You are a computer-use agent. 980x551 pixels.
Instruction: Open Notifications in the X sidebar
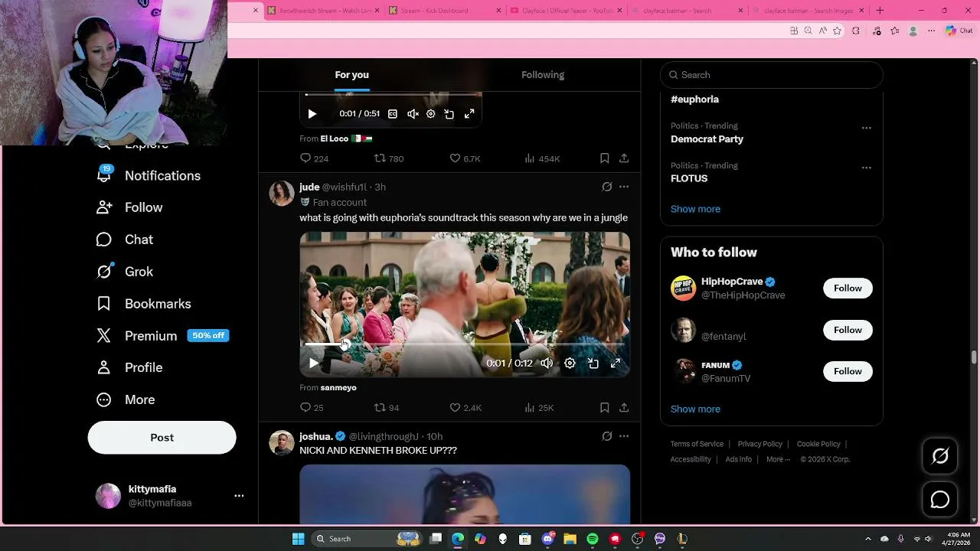tap(148, 175)
